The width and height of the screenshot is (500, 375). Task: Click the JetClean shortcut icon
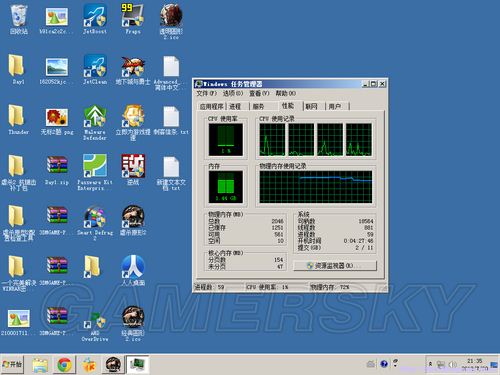coord(95,69)
